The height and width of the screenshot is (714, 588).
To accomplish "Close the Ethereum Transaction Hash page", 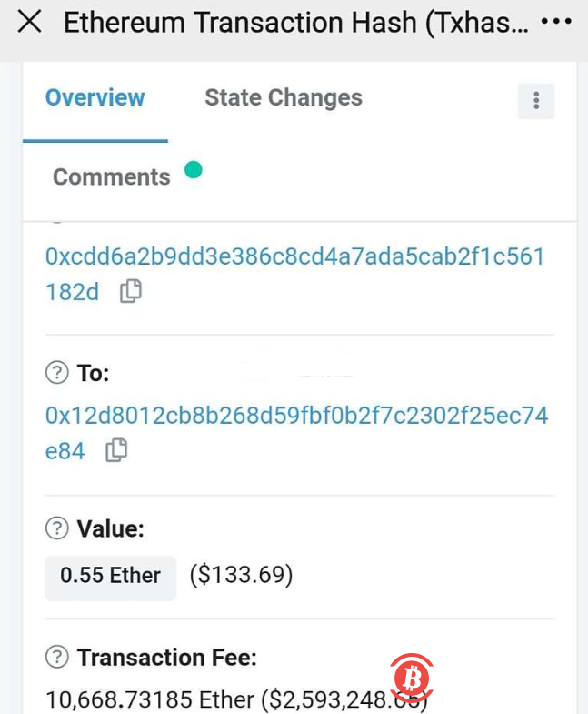I will pos(29,24).
